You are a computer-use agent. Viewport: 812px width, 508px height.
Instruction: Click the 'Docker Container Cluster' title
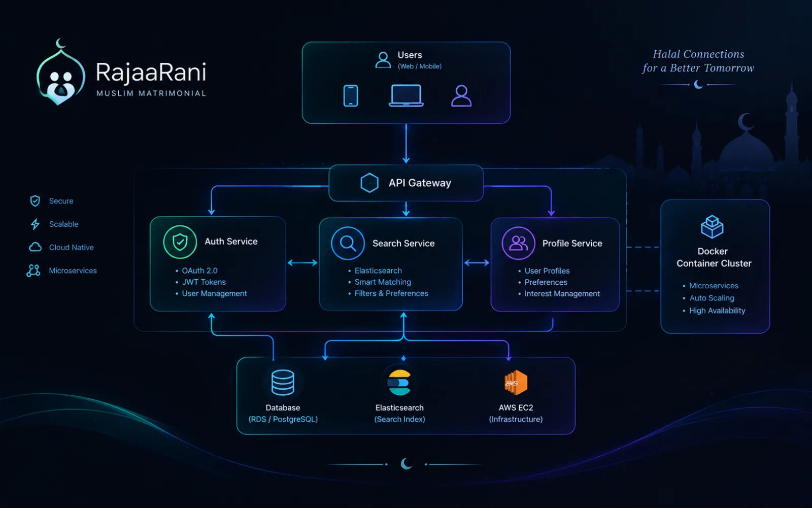click(x=714, y=257)
